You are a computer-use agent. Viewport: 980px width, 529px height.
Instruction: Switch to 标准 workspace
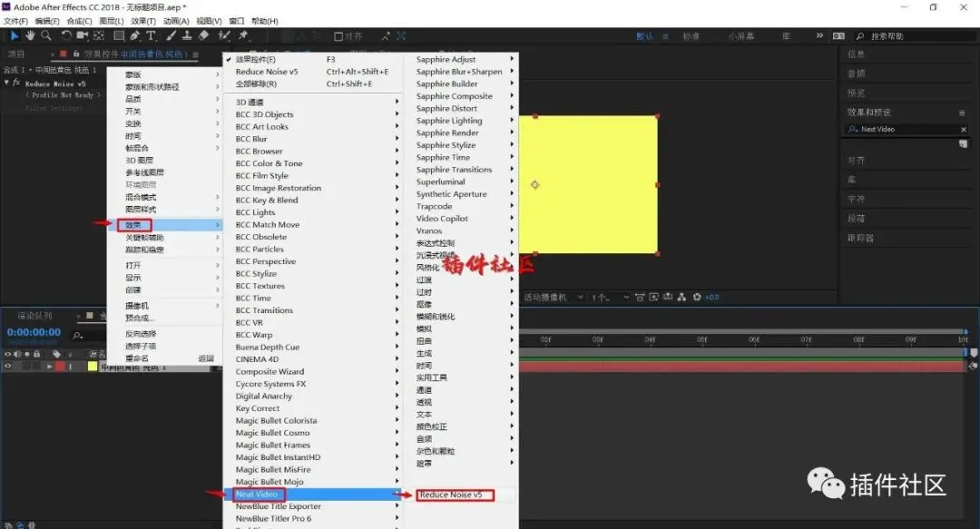pyautogui.click(x=691, y=36)
